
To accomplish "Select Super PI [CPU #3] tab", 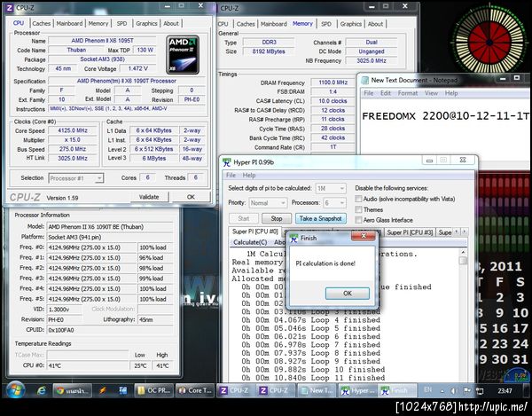I will click(410, 232).
